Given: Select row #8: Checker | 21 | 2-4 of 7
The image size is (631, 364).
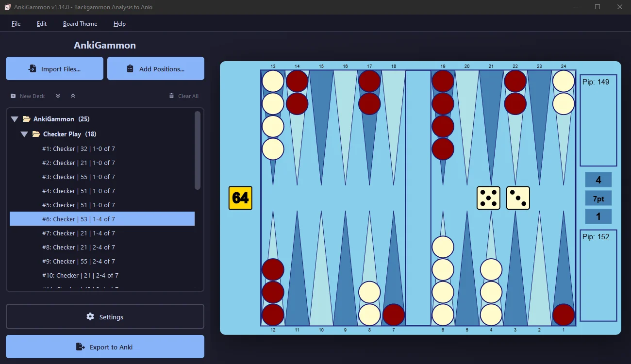Looking at the screenshot, I should [102, 247].
